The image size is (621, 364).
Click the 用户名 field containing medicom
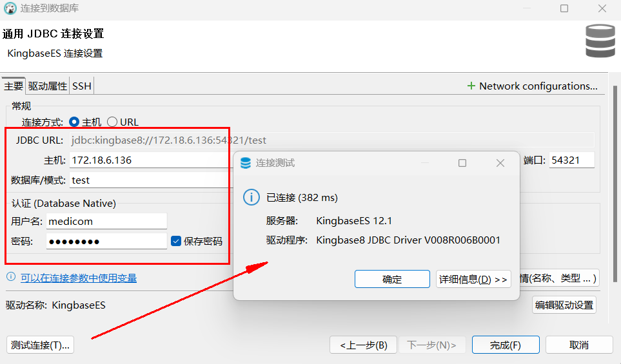(x=106, y=221)
